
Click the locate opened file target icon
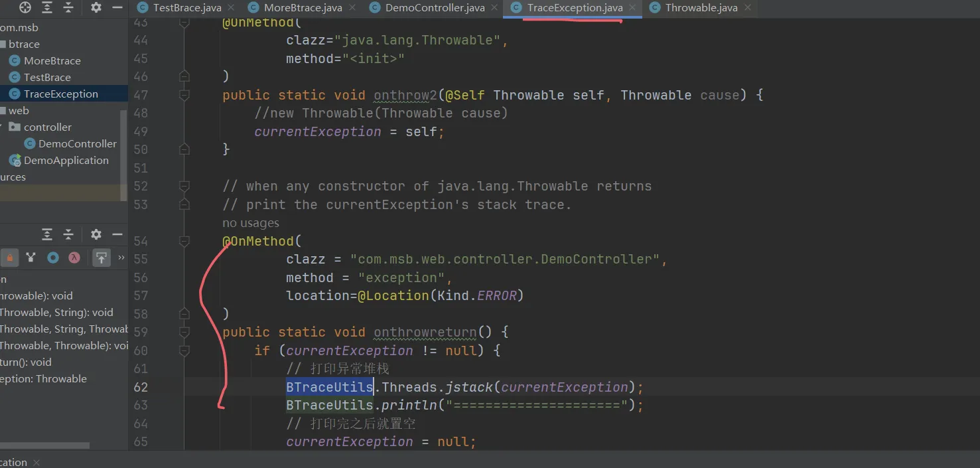25,7
